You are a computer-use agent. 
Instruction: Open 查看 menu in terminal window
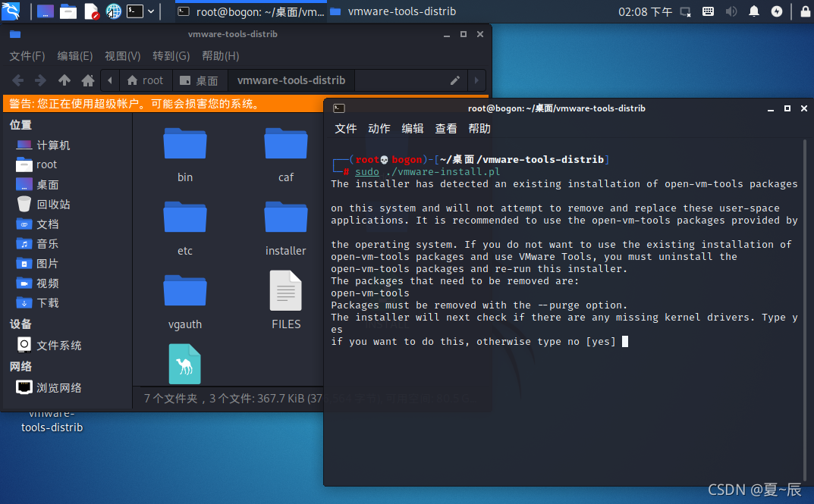point(446,129)
